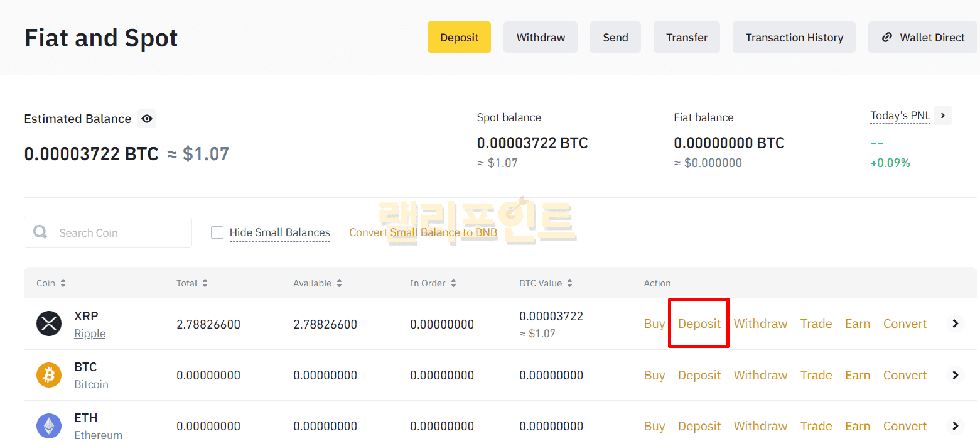Open Today's PNL label link

pyautogui.click(x=900, y=116)
